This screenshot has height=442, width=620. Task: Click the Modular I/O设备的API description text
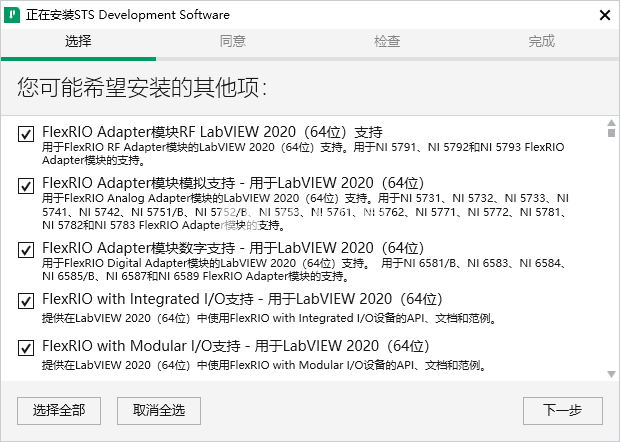click(264, 365)
